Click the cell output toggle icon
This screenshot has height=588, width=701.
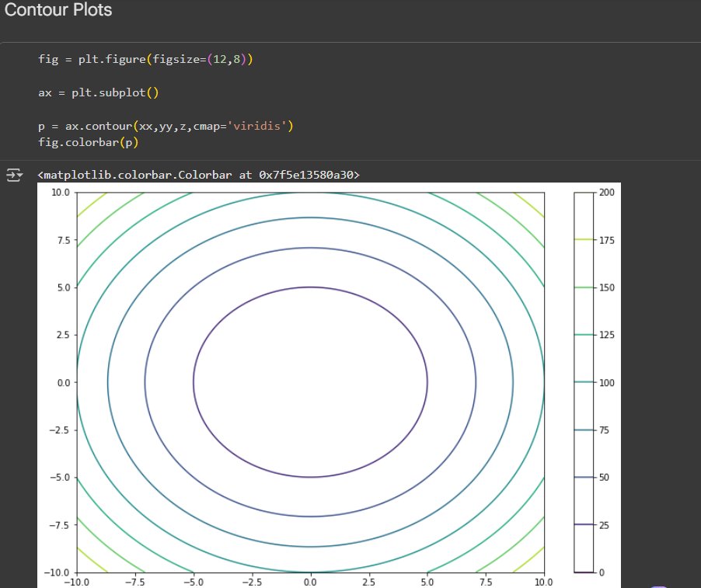click(x=14, y=175)
